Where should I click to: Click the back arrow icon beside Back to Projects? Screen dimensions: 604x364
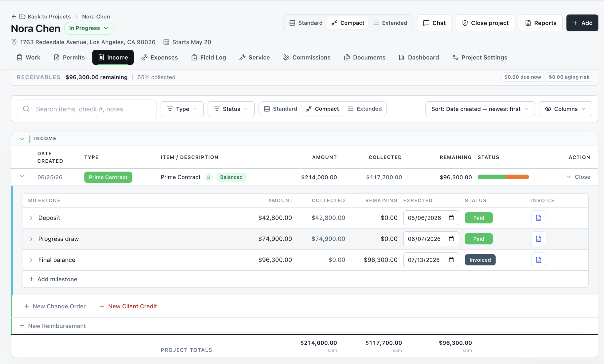14,16
